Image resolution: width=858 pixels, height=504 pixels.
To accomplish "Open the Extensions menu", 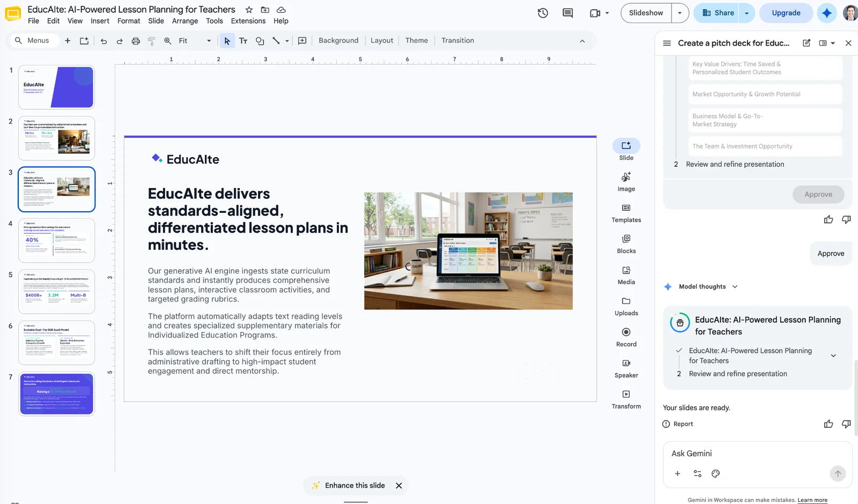I will coord(248,21).
